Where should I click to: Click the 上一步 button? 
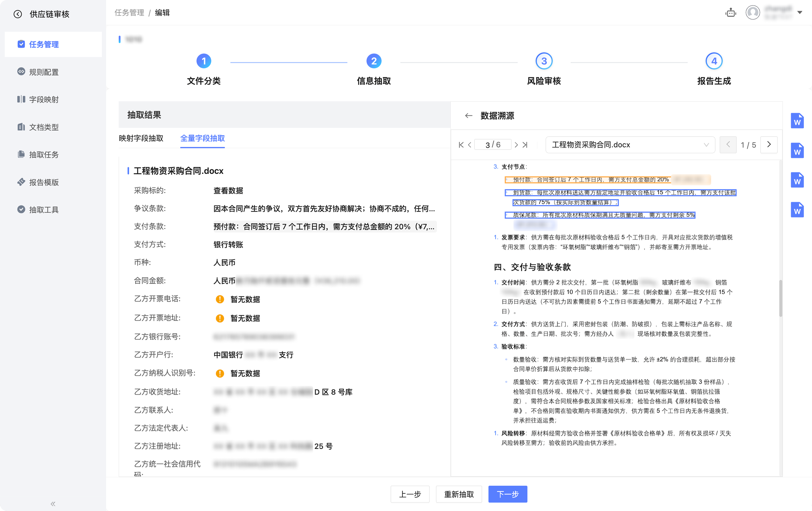pyautogui.click(x=410, y=494)
